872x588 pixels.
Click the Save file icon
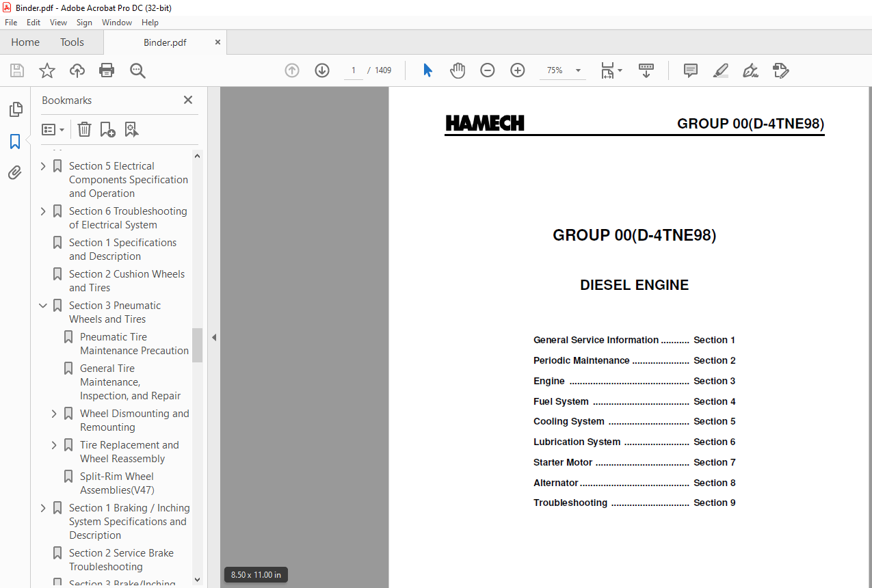tap(17, 70)
